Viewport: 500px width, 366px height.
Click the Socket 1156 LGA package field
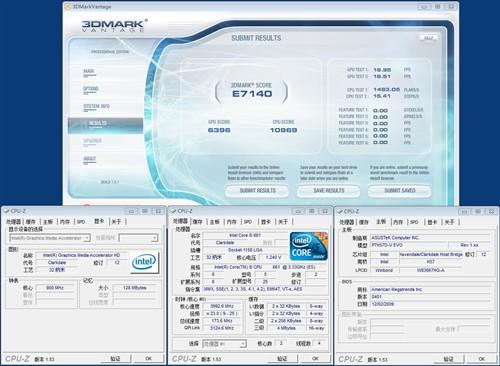(245, 250)
